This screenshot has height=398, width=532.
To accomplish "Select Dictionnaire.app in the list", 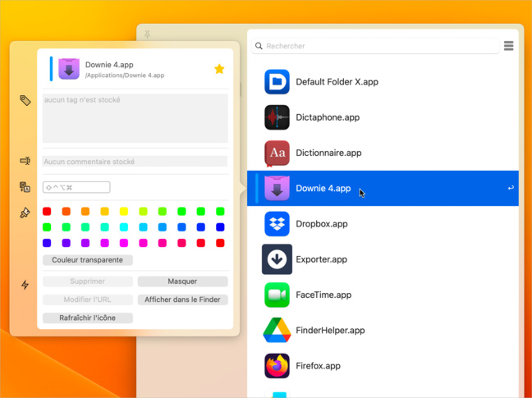I will point(383,153).
